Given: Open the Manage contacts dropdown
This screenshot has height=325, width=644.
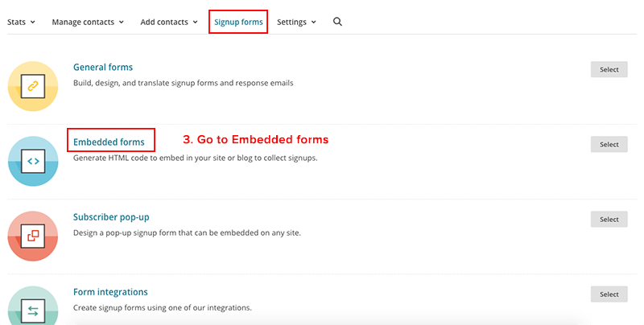Looking at the screenshot, I should click(88, 22).
